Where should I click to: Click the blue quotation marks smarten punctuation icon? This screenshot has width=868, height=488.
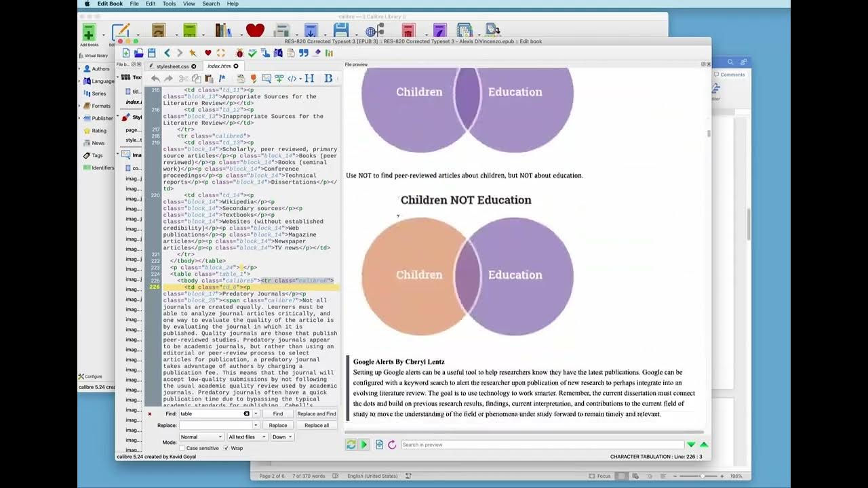[304, 53]
